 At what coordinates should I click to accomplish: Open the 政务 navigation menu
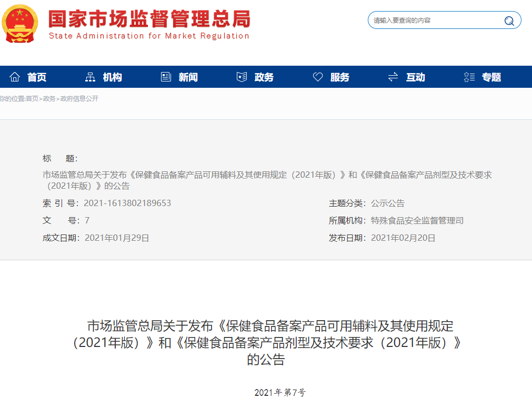point(264,77)
